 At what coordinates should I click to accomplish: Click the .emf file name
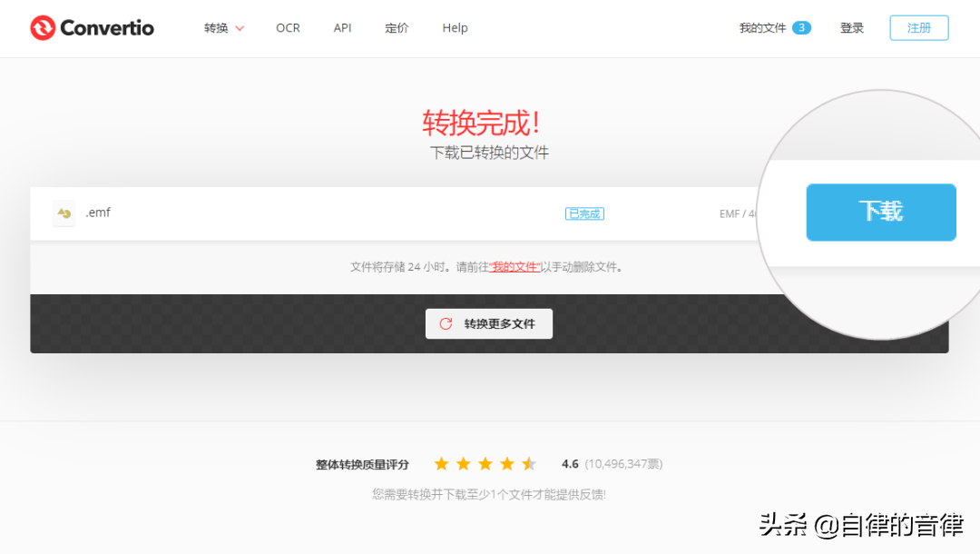tap(98, 213)
